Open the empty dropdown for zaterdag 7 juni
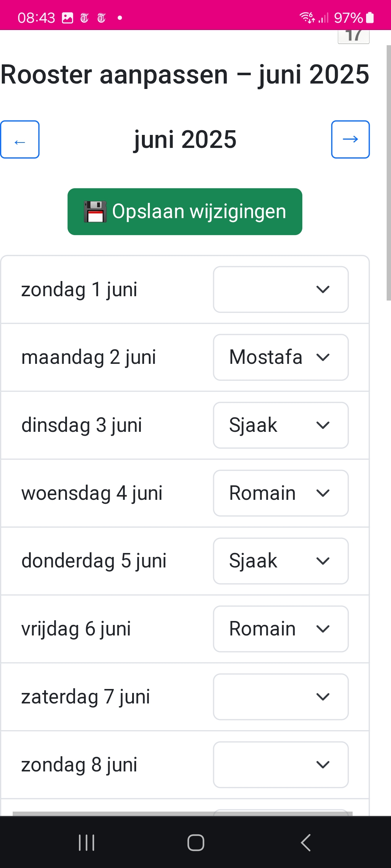Screen dimensions: 391x868 coord(281,696)
